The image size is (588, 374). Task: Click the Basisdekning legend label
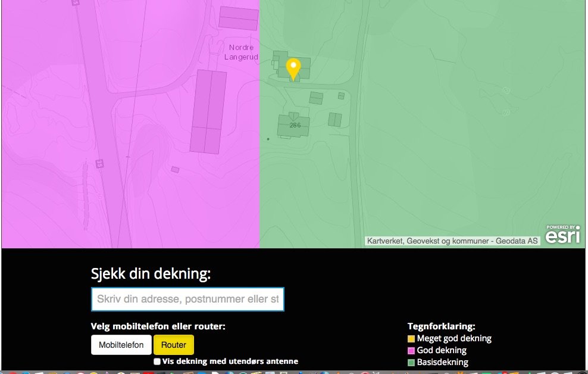(x=443, y=362)
